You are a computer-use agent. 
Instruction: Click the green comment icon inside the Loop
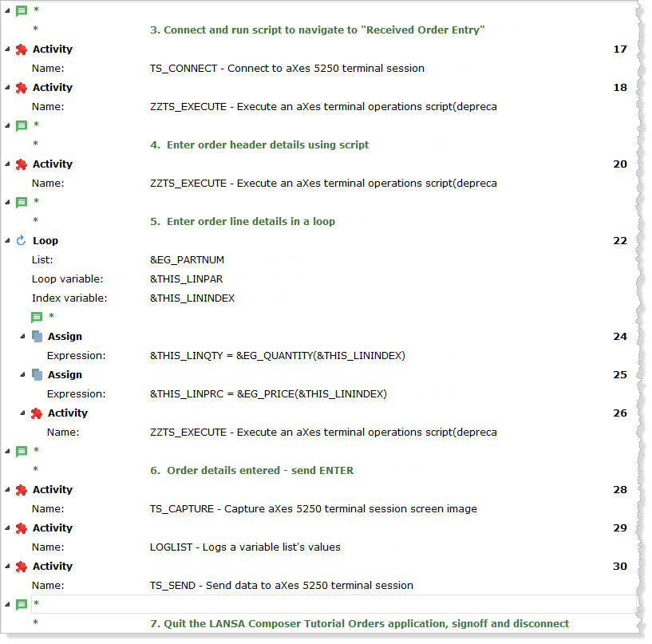[x=37, y=318]
